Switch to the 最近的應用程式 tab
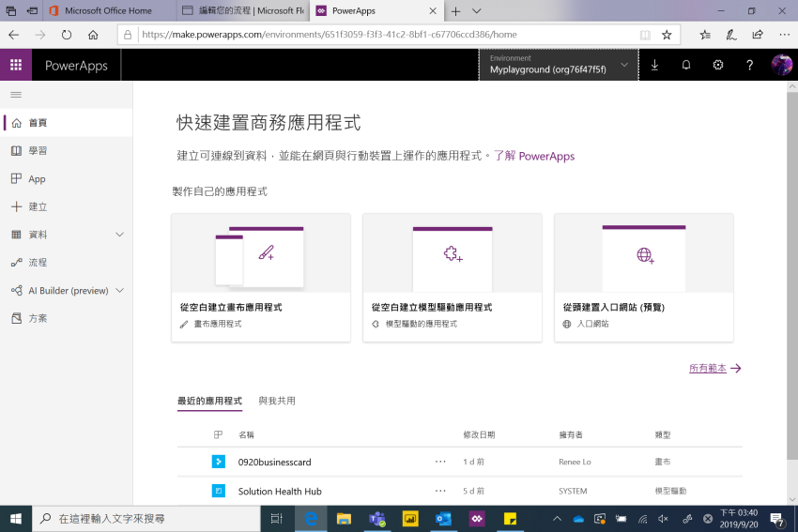 (209, 401)
